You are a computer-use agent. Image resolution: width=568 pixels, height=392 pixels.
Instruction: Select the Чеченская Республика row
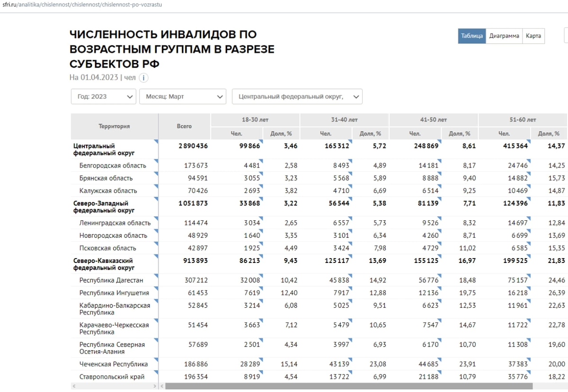pyautogui.click(x=319, y=364)
